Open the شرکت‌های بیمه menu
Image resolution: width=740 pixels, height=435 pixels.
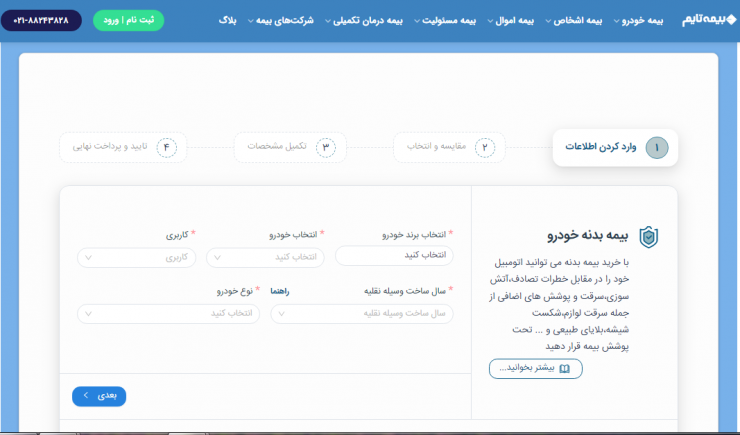[280, 21]
